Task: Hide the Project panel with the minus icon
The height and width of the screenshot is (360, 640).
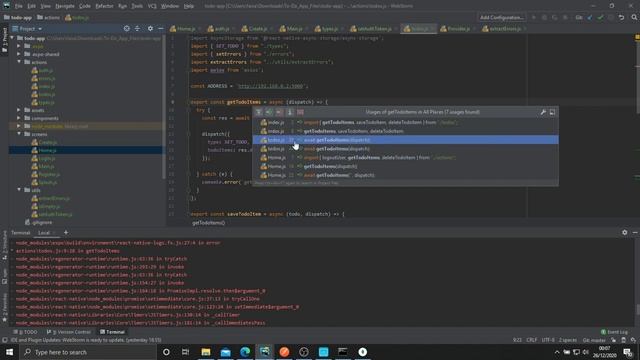Action: pyautogui.click(x=161, y=29)
